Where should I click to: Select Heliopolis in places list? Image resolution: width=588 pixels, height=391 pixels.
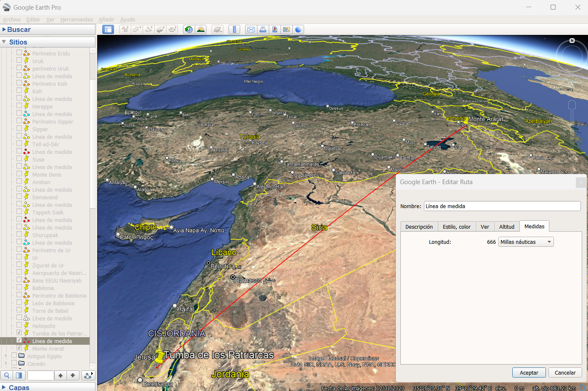click(x=44, y=326)
